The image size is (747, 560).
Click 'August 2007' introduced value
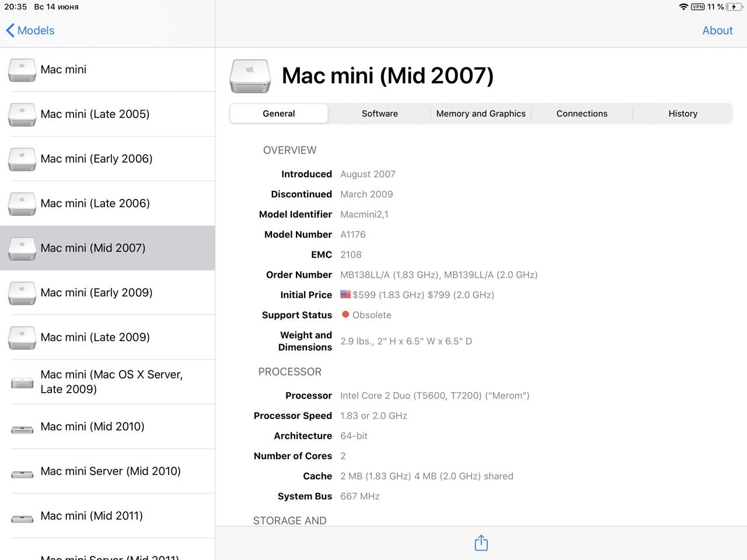click(x=368, y=174)
